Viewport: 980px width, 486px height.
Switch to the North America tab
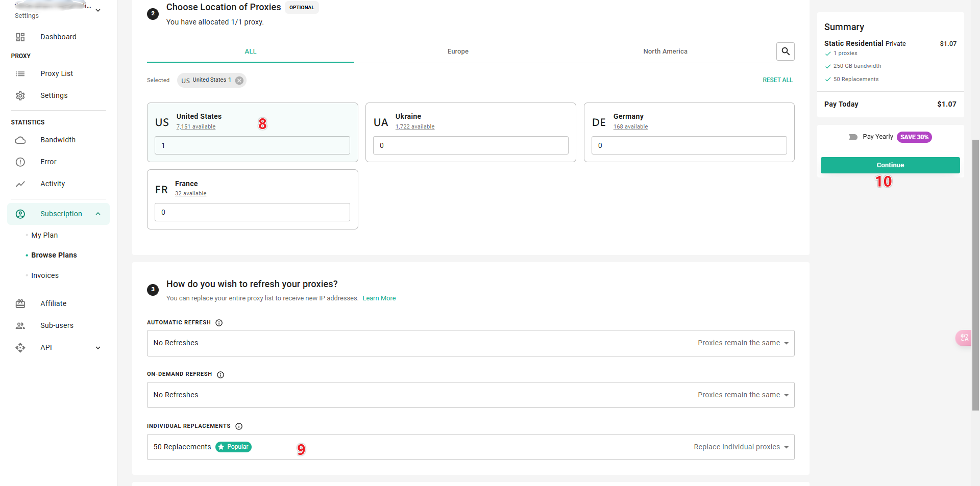(665, 52)
